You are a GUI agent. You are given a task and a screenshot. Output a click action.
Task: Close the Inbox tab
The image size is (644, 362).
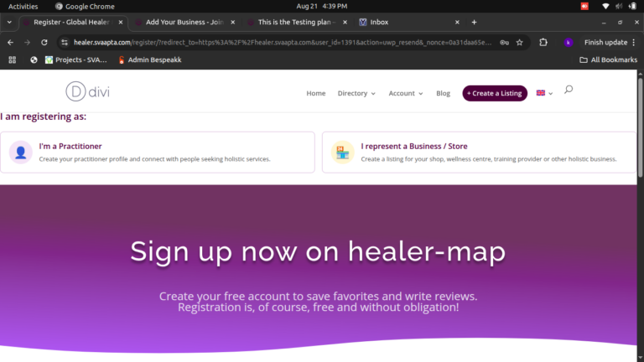pyautogui.click(x=457, y=22)
